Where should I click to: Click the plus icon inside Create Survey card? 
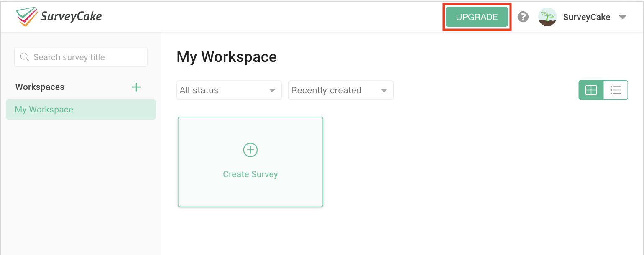point(250,150)
